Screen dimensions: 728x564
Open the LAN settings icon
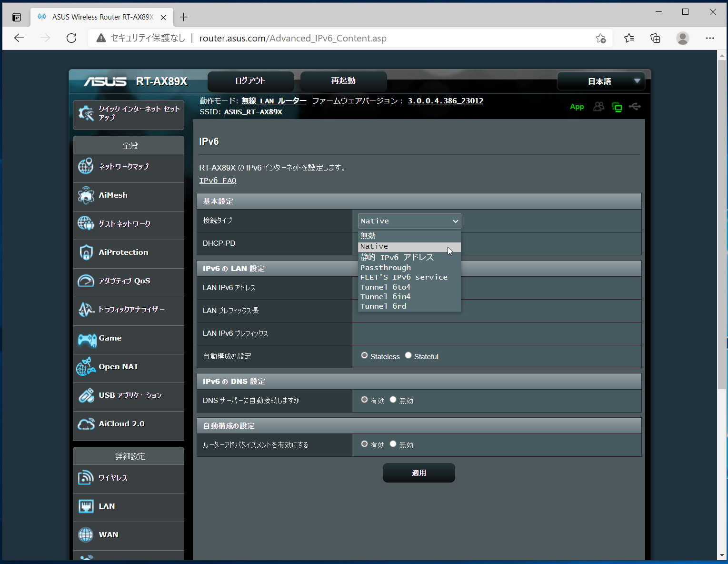[x=86, y=506]
